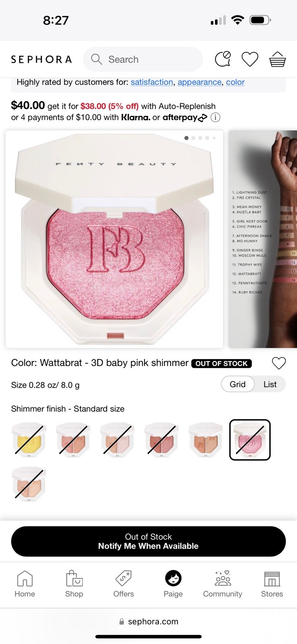Open the chat message icon in header
297x644 pixels.
[x=223, y=59]
